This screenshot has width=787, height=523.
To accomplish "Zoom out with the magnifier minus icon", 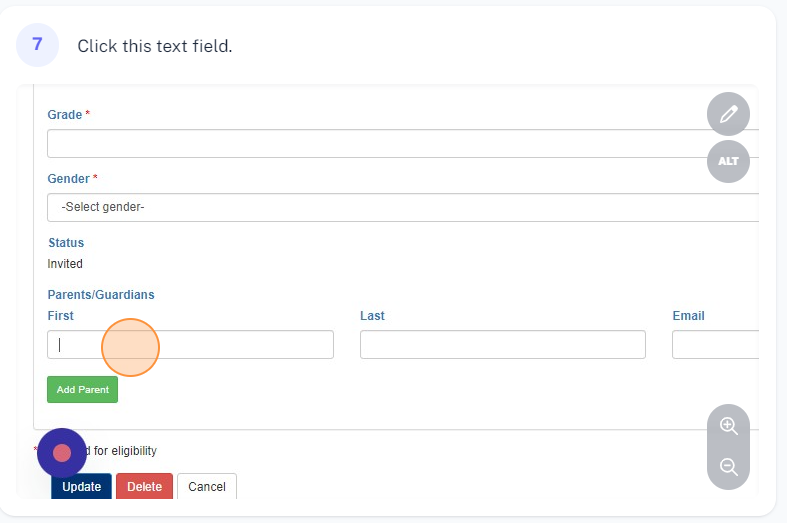I will point(728,467).
